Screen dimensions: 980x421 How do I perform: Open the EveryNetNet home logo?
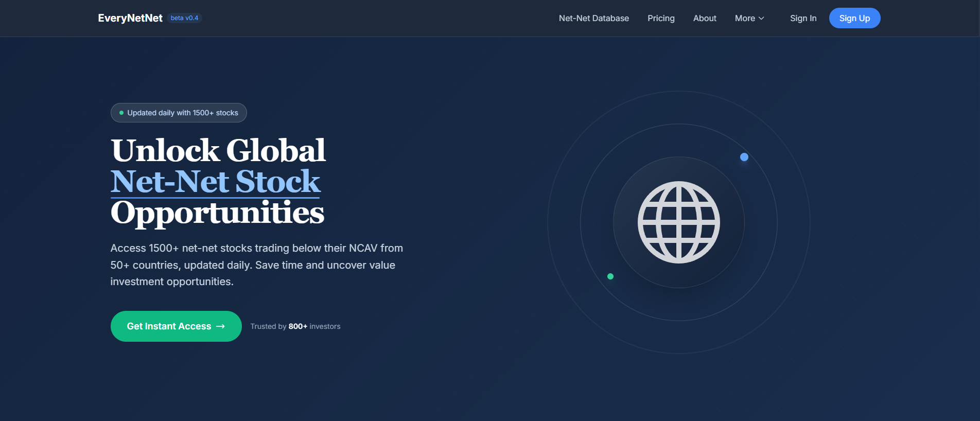pyautogui.click(x=130, y=18)
